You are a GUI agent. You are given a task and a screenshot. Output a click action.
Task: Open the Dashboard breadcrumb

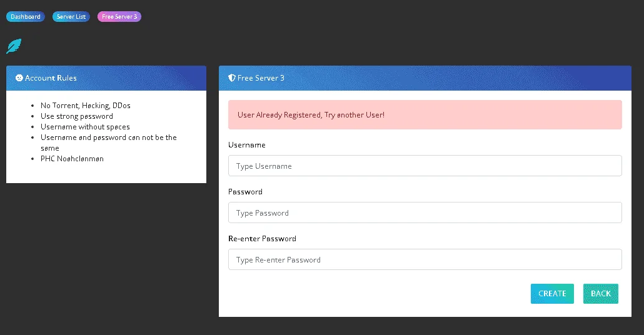26,17
